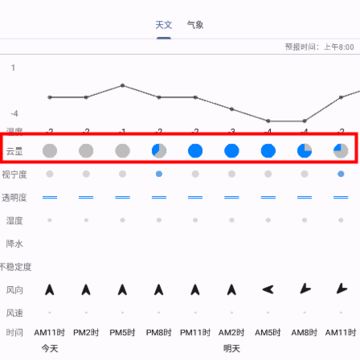Screen dimensions: 360x360
Task: Click the chart axis value 1
Action: 13,68
